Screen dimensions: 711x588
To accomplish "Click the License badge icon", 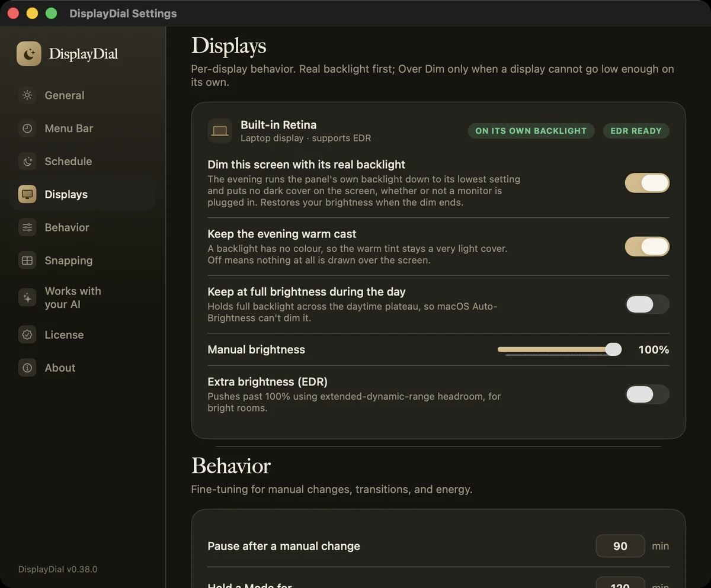I will point(27,335).
